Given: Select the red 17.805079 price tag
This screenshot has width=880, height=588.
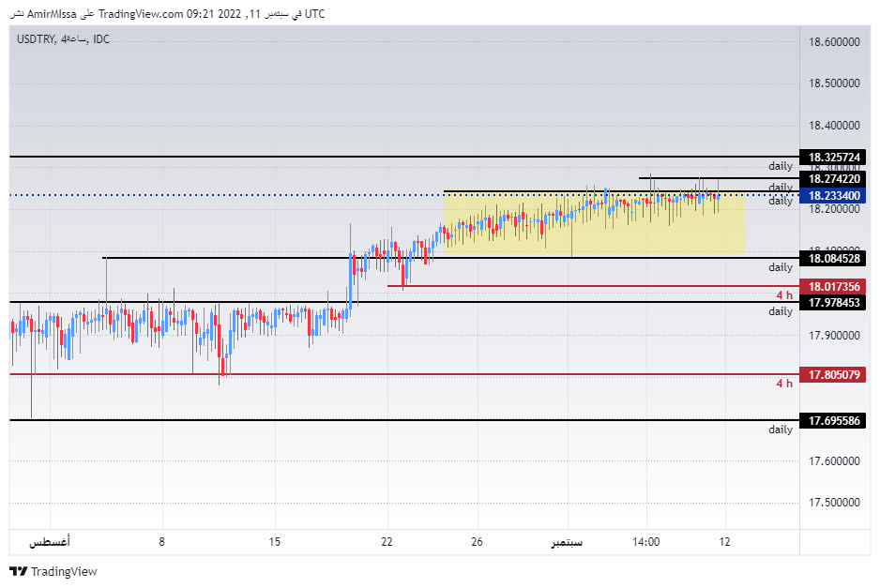Looking at the screenshot, I should [x=833, y=375].
